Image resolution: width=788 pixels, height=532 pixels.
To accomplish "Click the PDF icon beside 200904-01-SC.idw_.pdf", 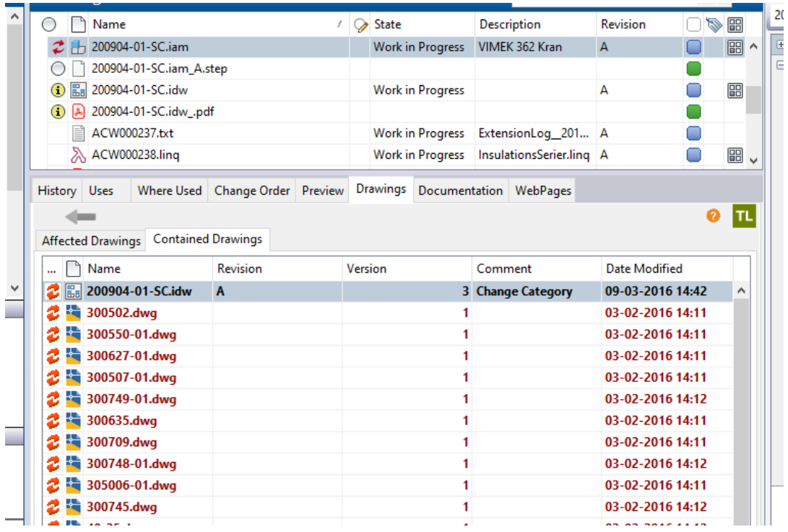I will (78, 112).
